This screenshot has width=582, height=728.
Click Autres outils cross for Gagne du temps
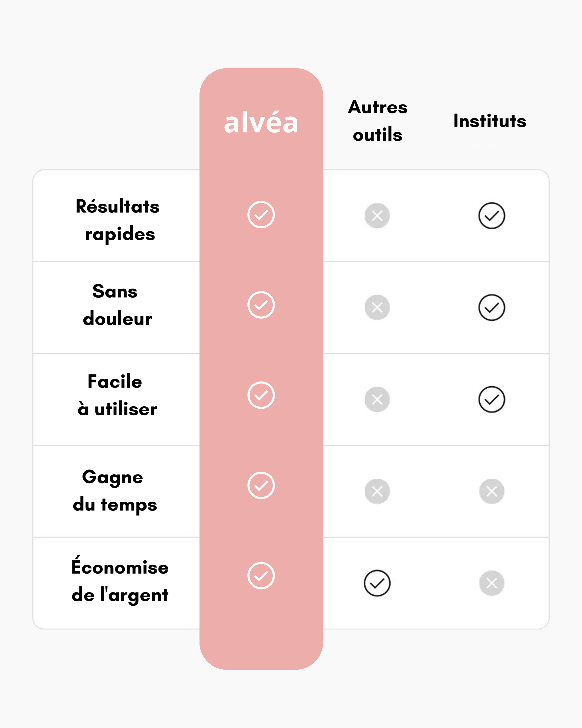(x=377, y=491)
